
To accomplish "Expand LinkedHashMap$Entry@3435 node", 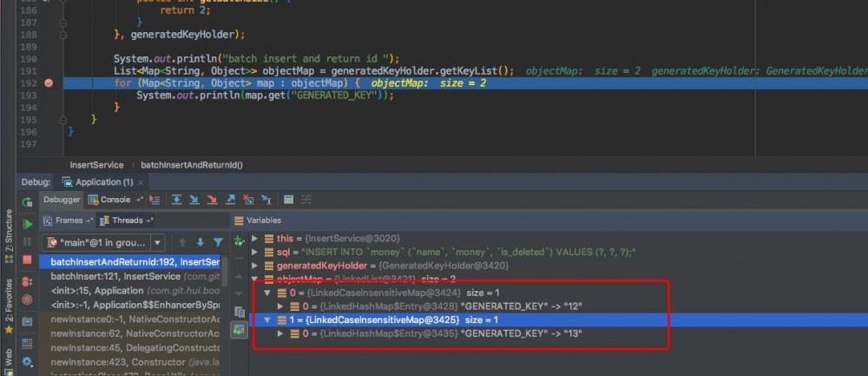I will click(x=280, y=333).
